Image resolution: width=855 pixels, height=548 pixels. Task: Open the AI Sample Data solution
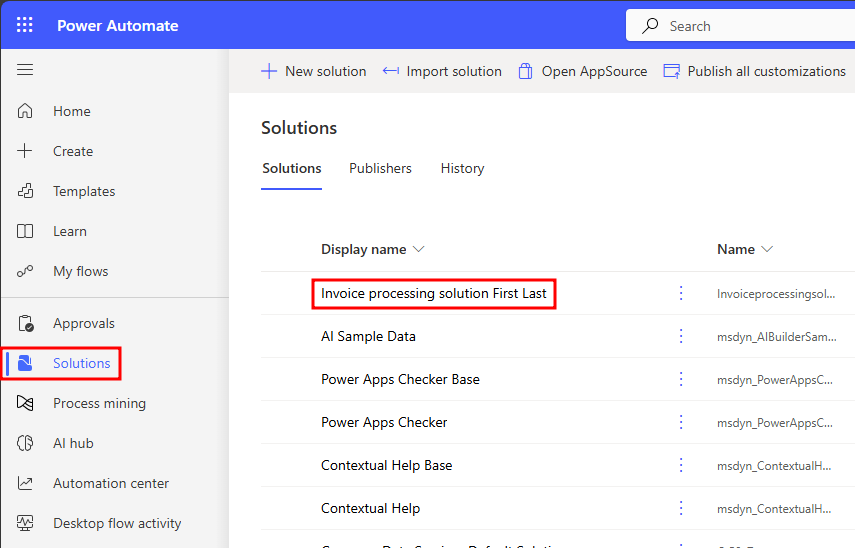tap(368, 336)
